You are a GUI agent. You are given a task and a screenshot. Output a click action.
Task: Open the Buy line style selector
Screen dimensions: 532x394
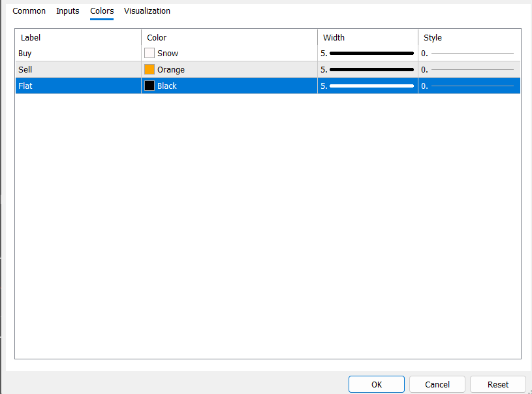click(469, 54)
